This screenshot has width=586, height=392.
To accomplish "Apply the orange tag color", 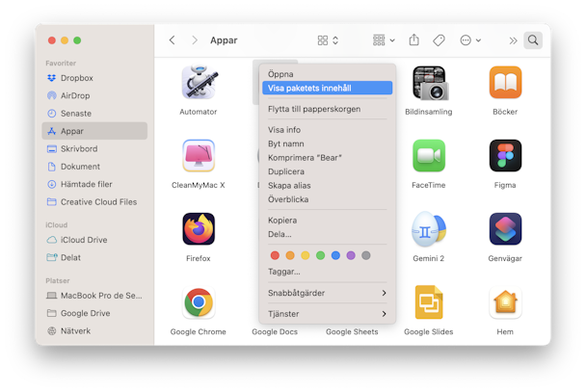I will pos(290,255).
